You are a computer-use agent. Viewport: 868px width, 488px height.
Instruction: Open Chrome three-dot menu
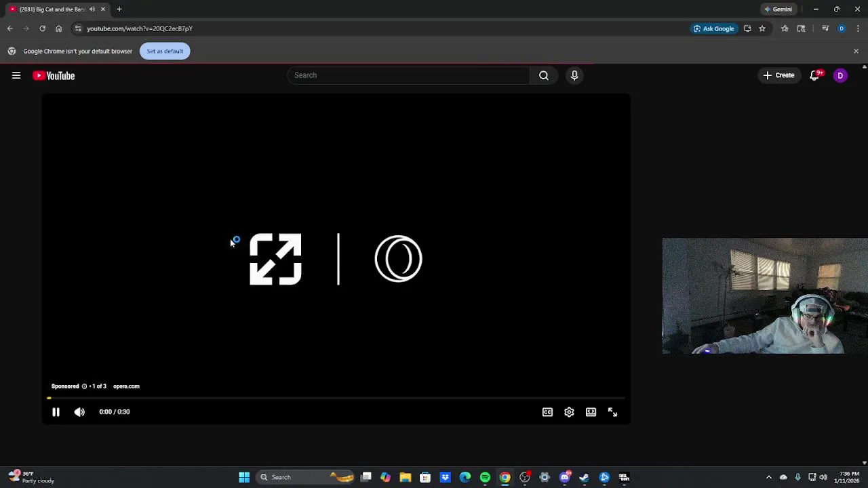[858, 28]
